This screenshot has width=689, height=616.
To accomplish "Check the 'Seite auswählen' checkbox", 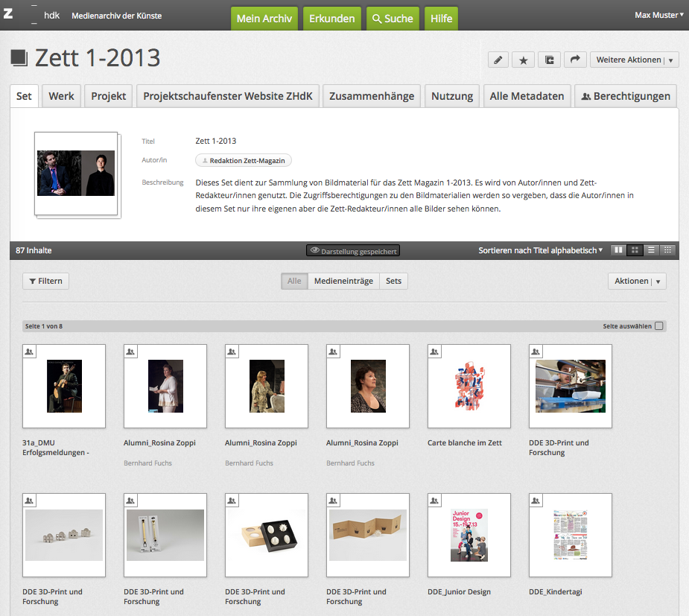I will pos(658,326).
